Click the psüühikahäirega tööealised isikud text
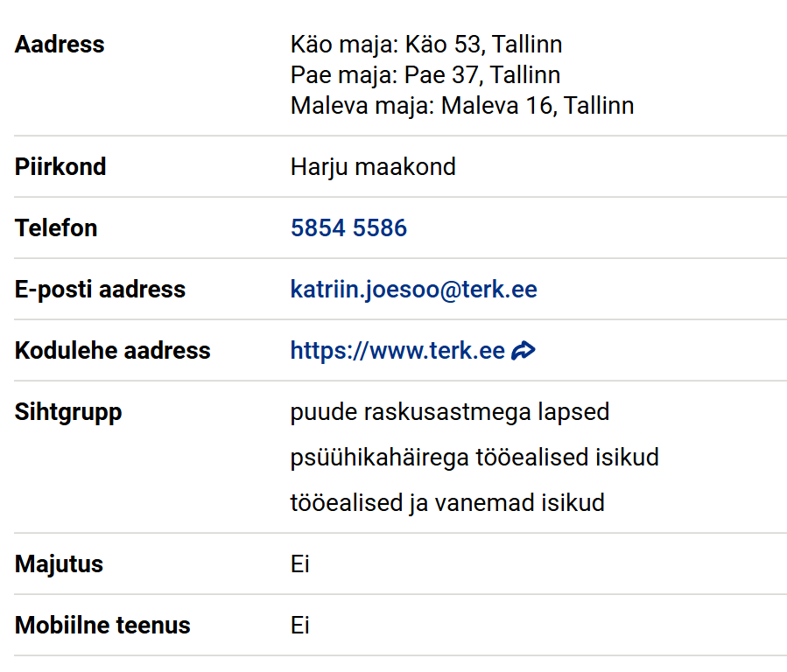This screenshot has height=672, width=787. coord(474,458)
